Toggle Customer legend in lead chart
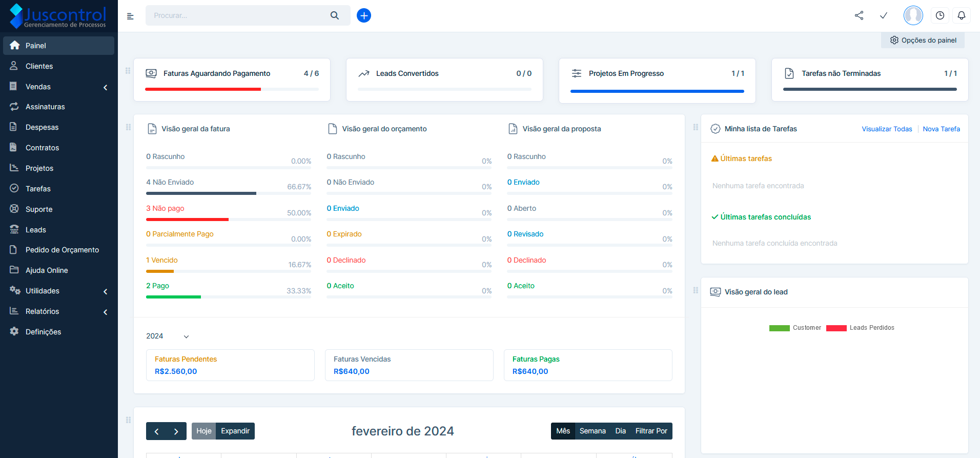Viewport: 980px width, 458px height. coord(795,328)
